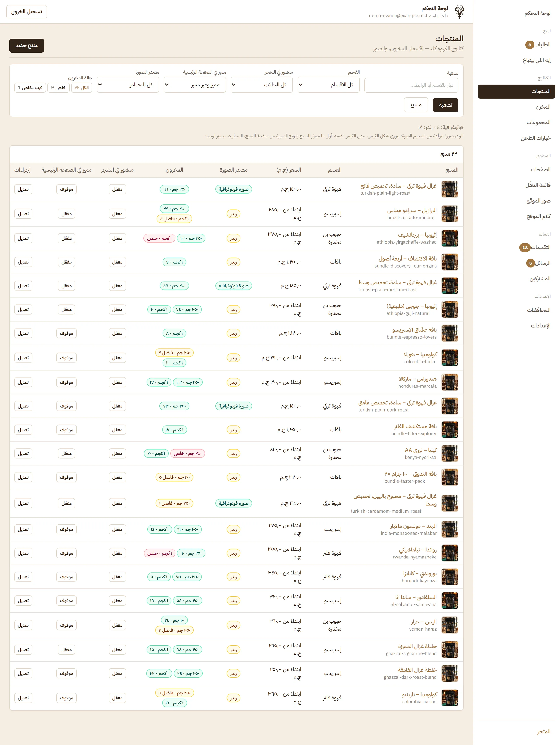Toggle store-published مقفل for ethiopia-guji-natural
This screenshot has width=560, height=745.
coord(117,310)
